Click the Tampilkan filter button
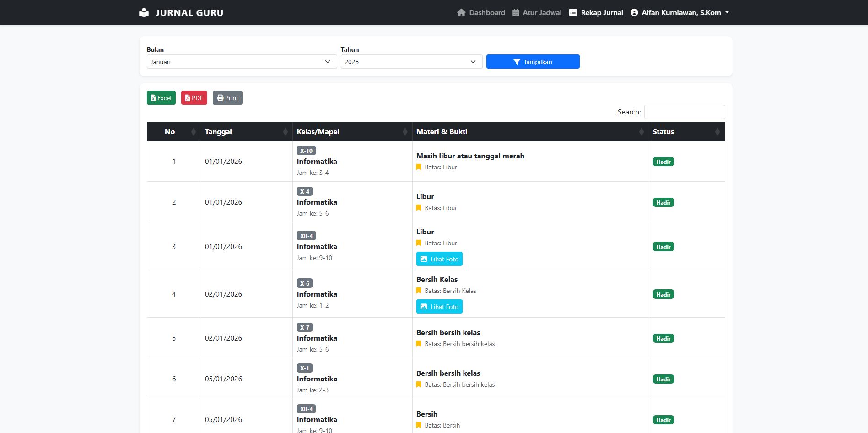Image resolution: width=868 pixels, height=433 pixels. [x=533, y=62]
